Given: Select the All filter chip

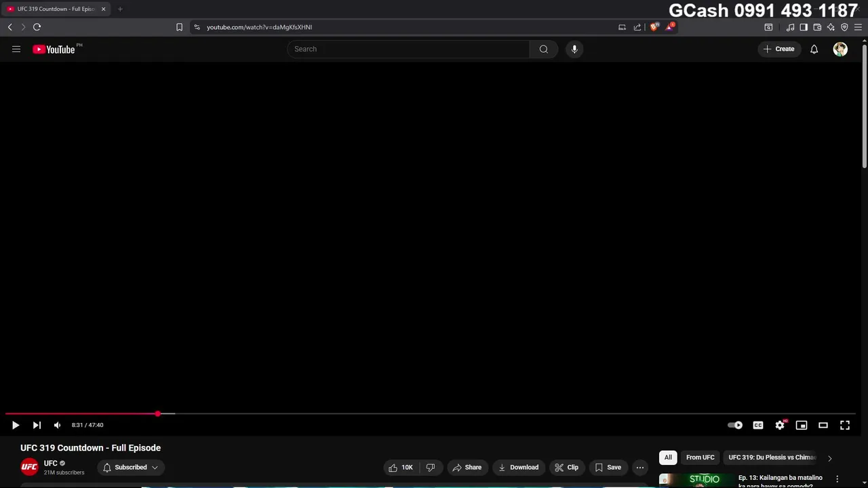Looking at the screenshot, I should click(x=668, y=457).
